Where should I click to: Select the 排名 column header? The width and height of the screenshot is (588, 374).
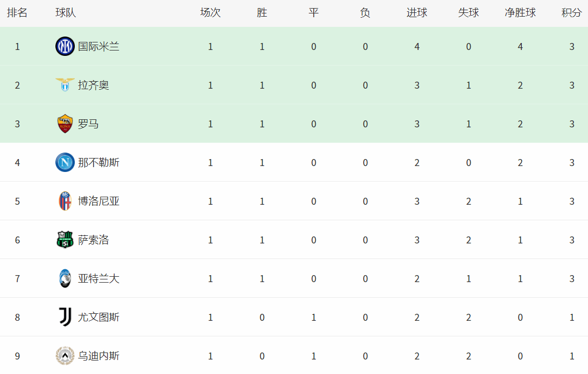pos(17,13)
